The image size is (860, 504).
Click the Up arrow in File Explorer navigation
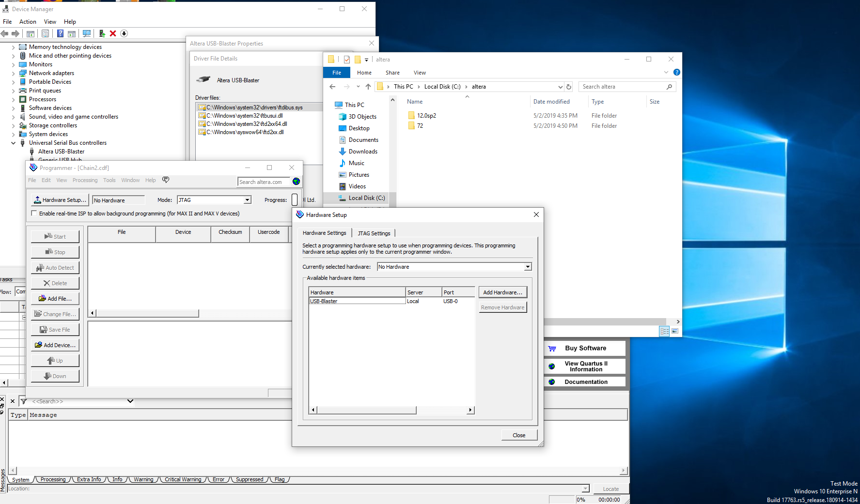368,87
